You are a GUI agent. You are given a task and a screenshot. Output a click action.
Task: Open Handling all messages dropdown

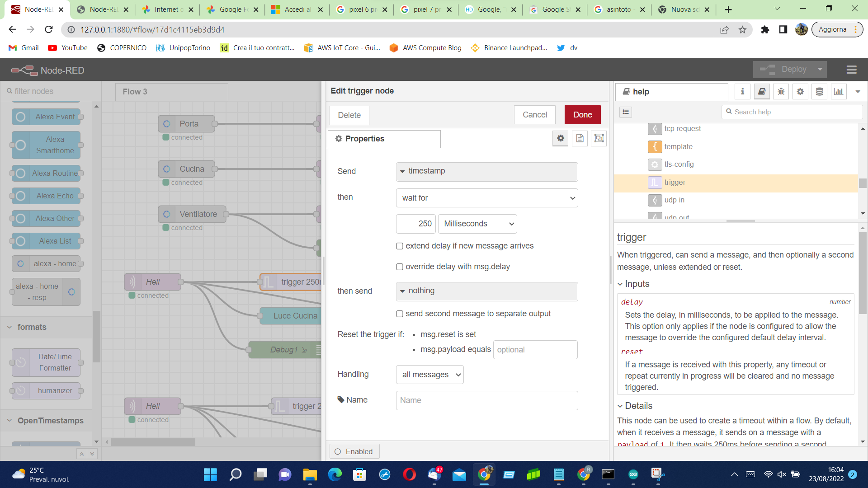click(x=429, y=375)
